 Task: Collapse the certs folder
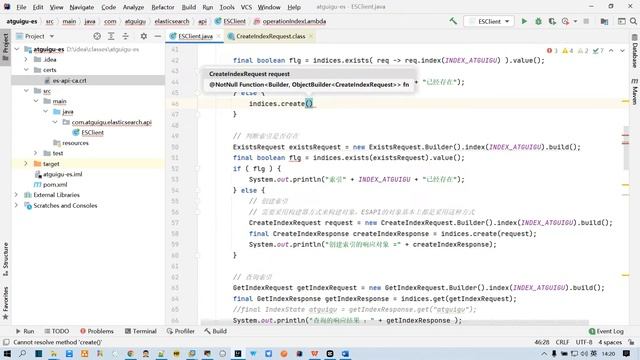(x=26, y=70)
